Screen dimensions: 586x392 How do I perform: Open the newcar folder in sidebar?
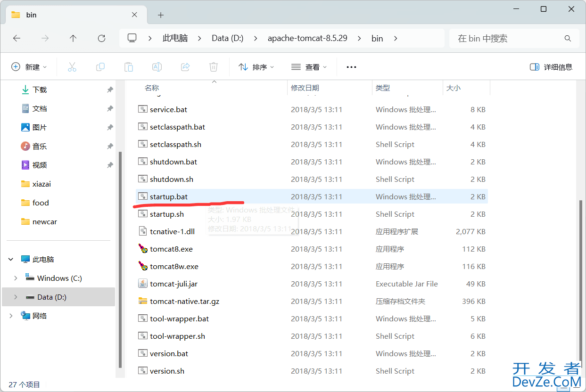click(x=39, y=221)
